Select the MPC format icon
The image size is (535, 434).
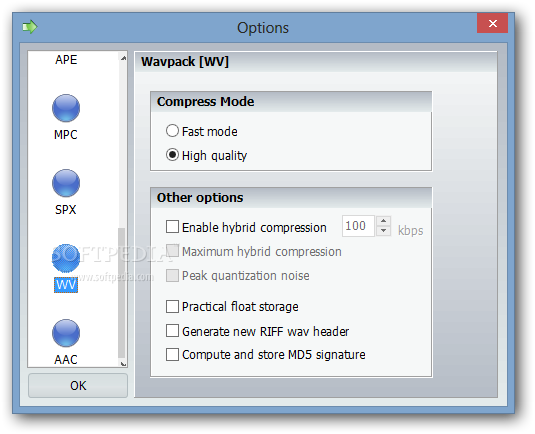coord(66,108)
